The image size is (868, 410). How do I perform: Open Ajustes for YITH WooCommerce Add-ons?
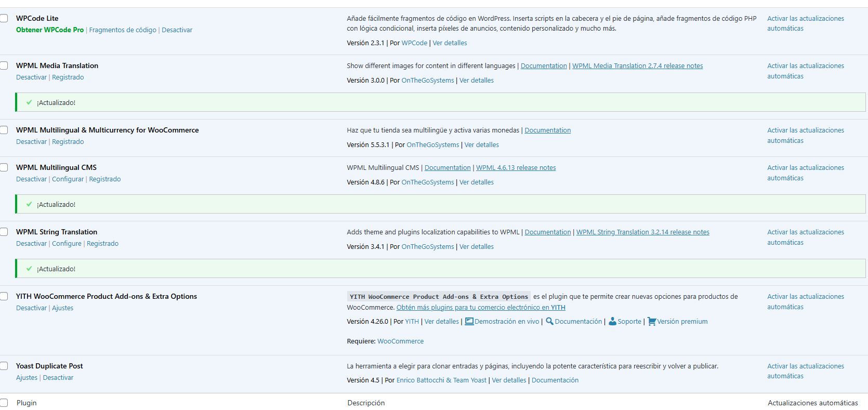pyautogui.click(x=62, y=308)
